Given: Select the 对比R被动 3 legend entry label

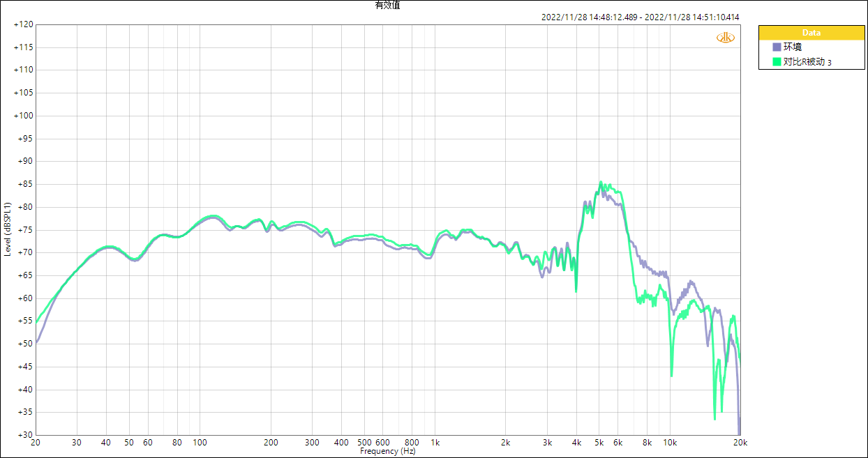Looking at the screenshot, I should click(x=807, y=61).
